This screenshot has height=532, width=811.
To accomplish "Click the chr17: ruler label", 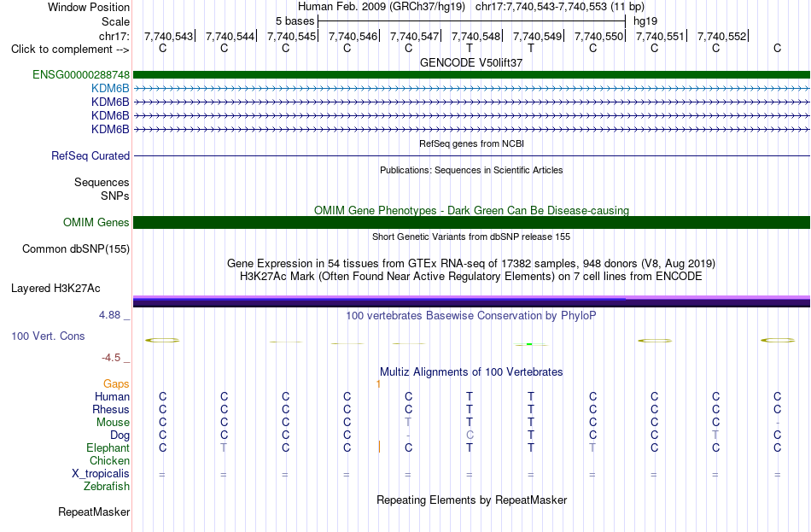I will pyautogui.click(x=114, y=36).
